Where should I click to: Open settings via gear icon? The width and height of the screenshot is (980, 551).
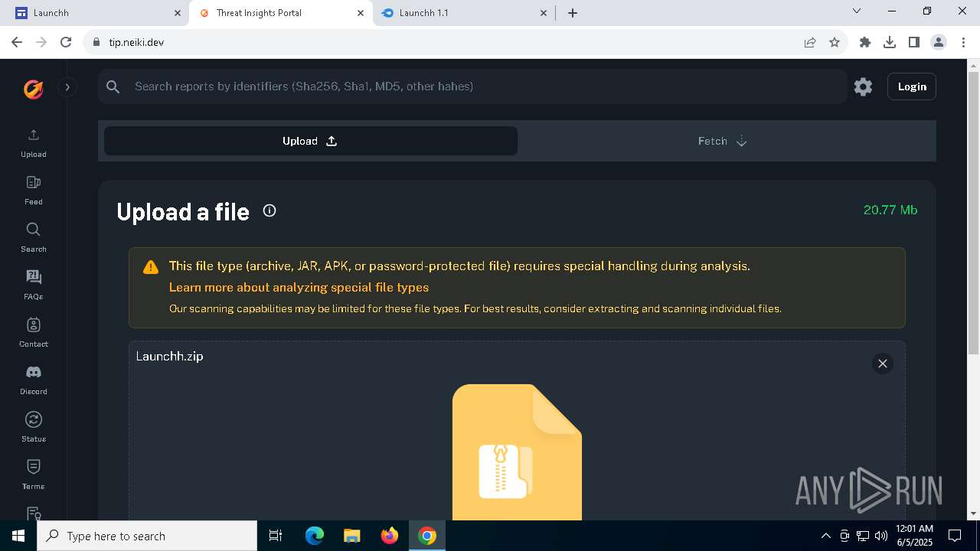coord(863,86)
